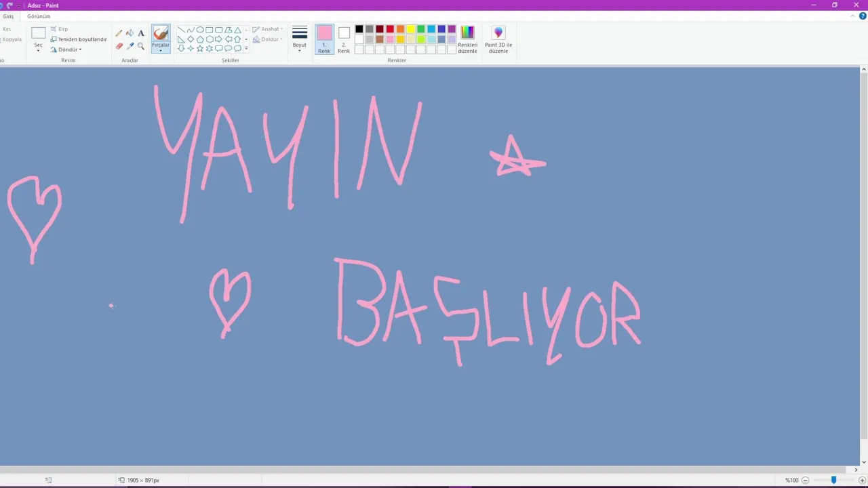
Task: Select the Pencil tool
Action: click(119, 33)
